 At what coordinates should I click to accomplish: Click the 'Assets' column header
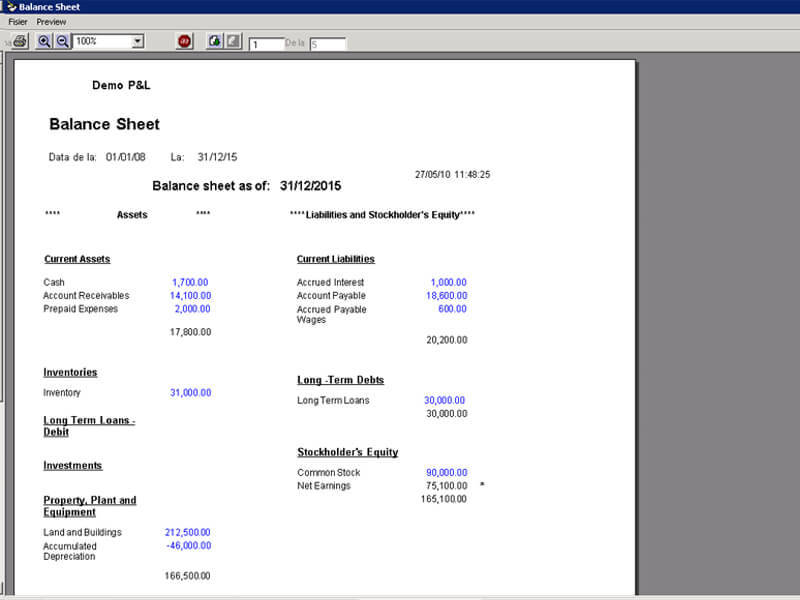coord(132,215)
